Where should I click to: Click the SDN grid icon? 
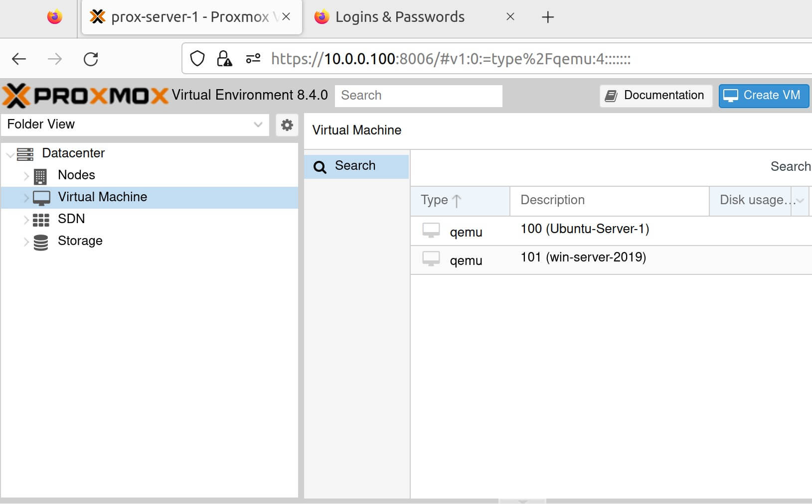41,220
